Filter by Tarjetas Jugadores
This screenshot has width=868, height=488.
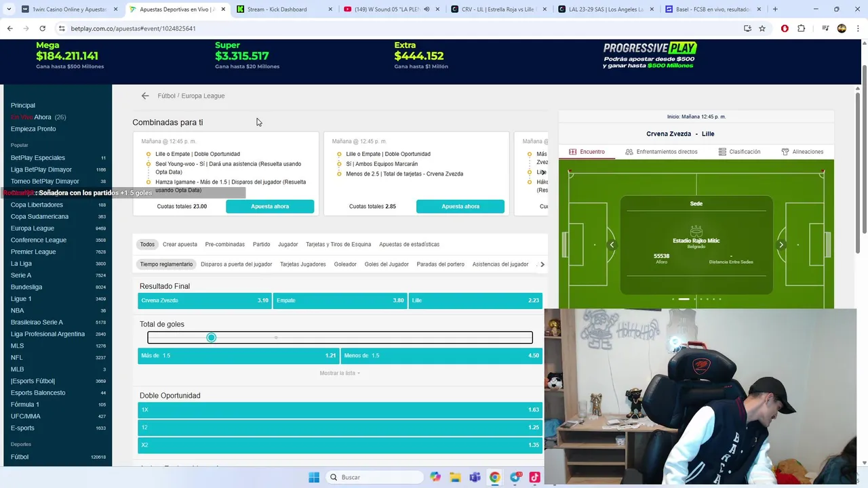302,264
